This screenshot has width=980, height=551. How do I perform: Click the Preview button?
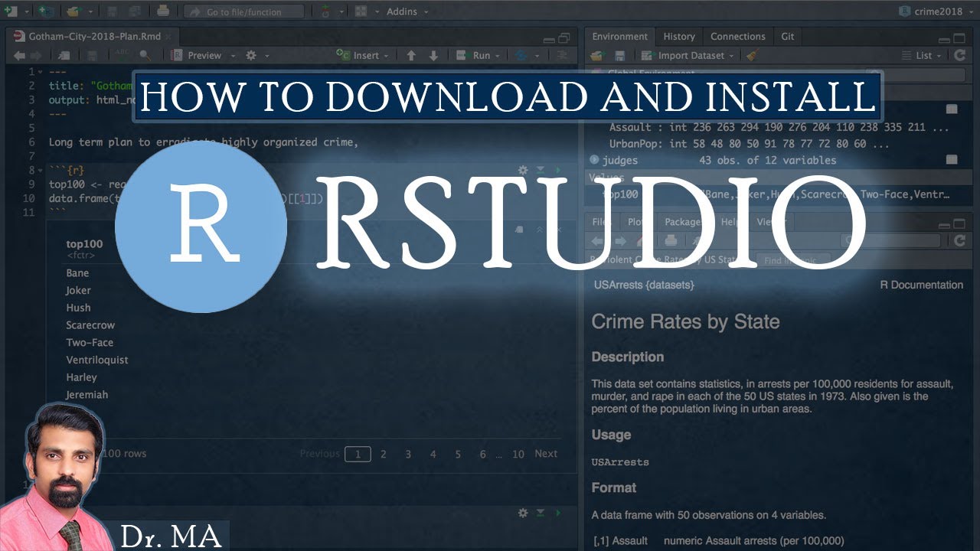tap(198, 55)
